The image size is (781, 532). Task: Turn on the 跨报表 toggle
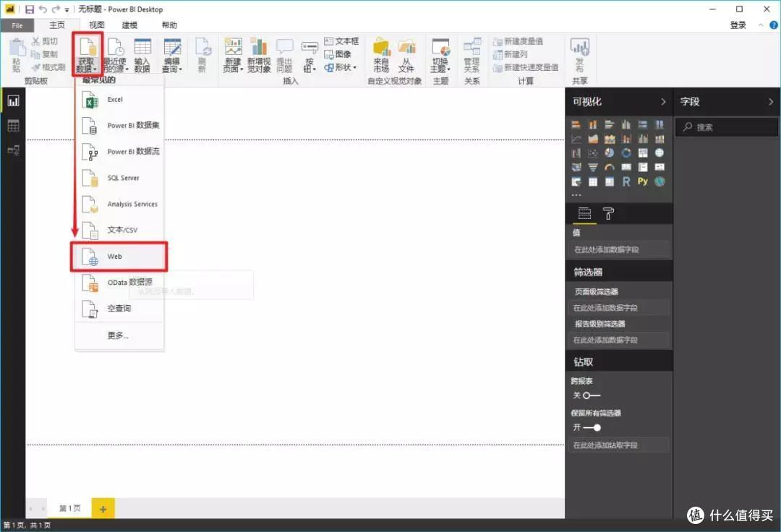[592, 395]
